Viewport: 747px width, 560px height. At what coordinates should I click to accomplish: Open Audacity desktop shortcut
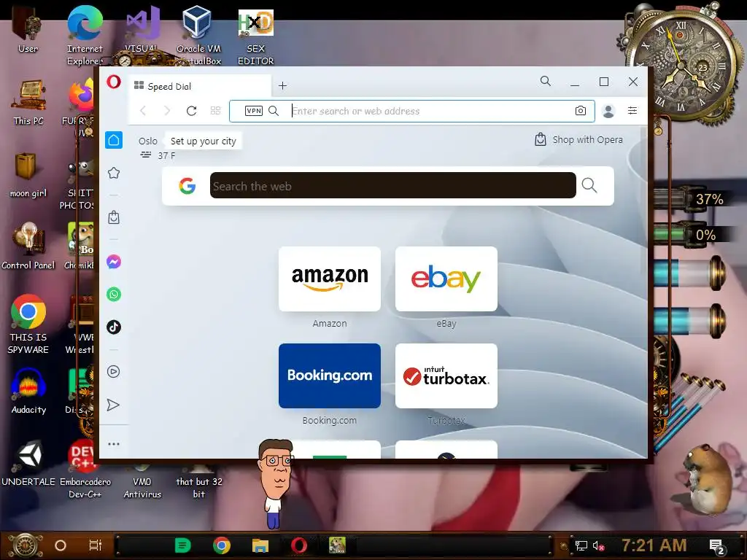[x=28, y=391]
